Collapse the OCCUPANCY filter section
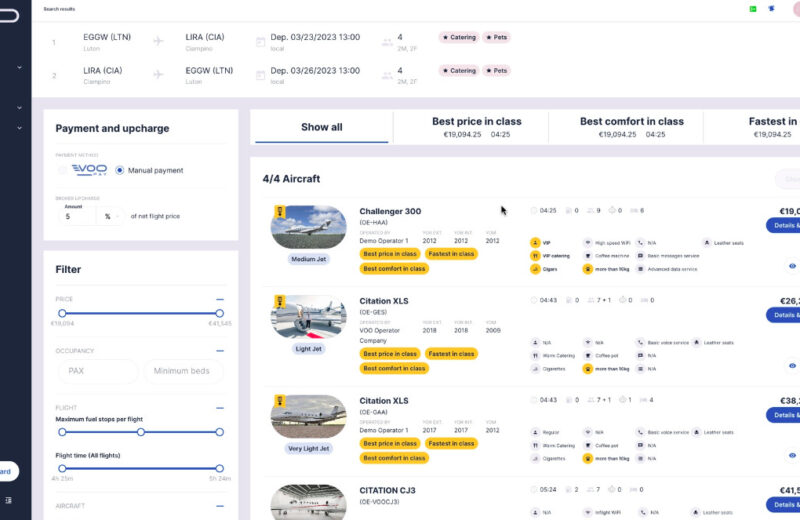The width and height of the screenshot is (800, 520). click(219, 351)
